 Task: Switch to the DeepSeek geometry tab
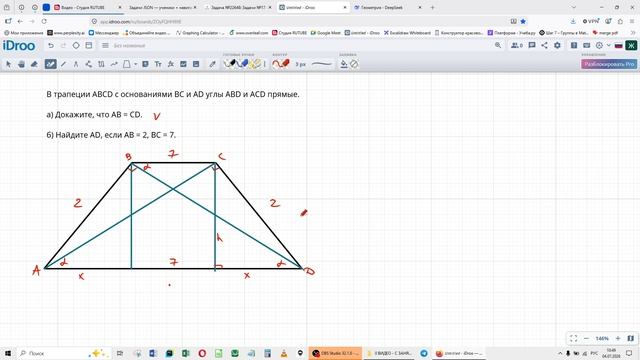387,7
